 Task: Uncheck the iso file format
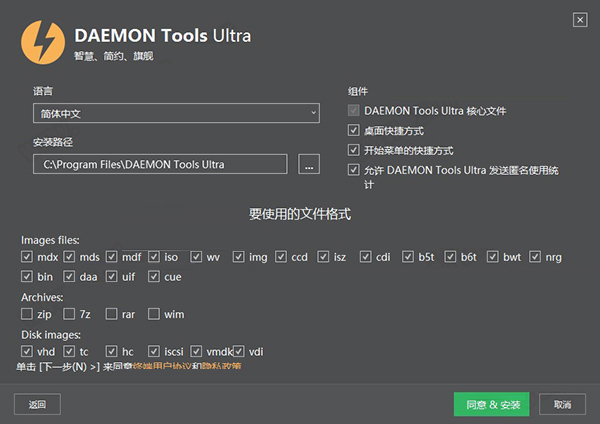[x=154, y=257]
